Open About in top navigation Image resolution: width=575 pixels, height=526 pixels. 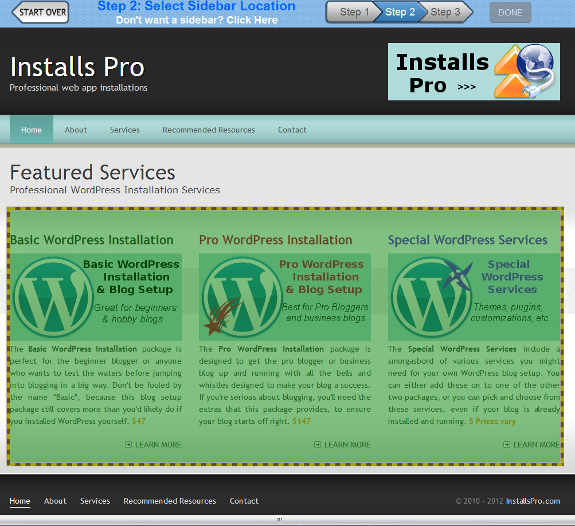pos(76,130)
